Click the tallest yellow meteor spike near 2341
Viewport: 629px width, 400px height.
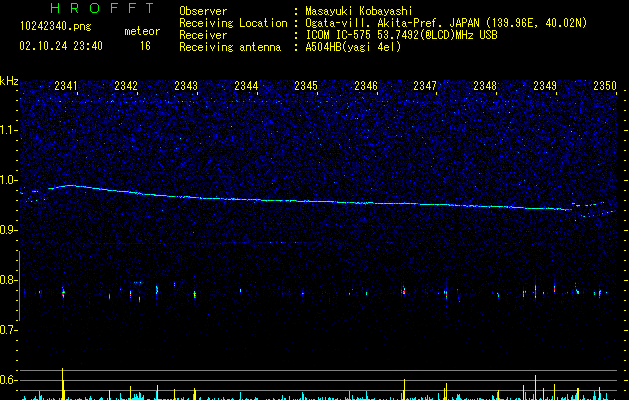pos(63,384)
